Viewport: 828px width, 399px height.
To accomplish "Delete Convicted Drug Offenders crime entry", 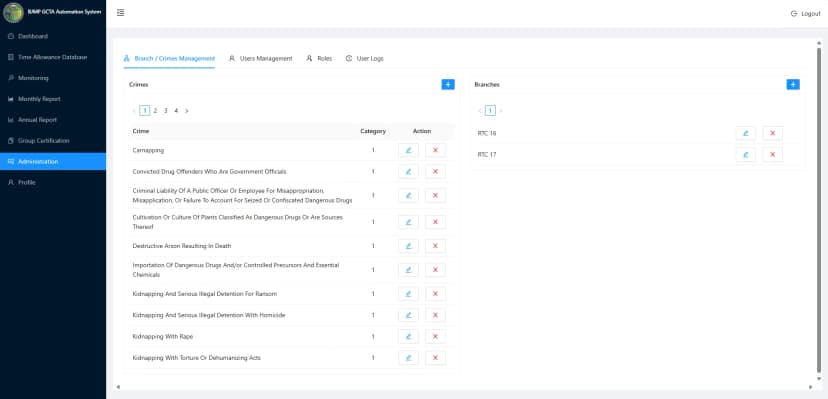I will coord(435,172).
